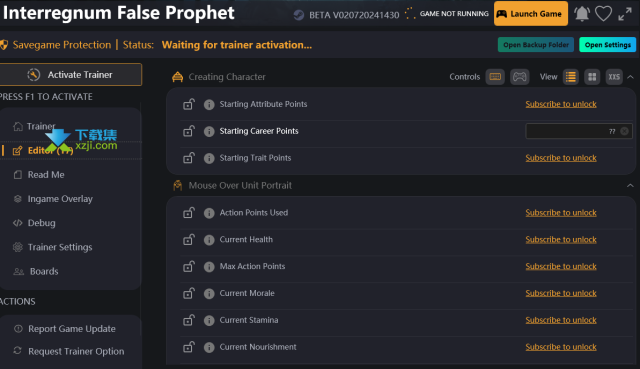Collapse the Creating Character section
640x369 pixels.
[630, 77]
